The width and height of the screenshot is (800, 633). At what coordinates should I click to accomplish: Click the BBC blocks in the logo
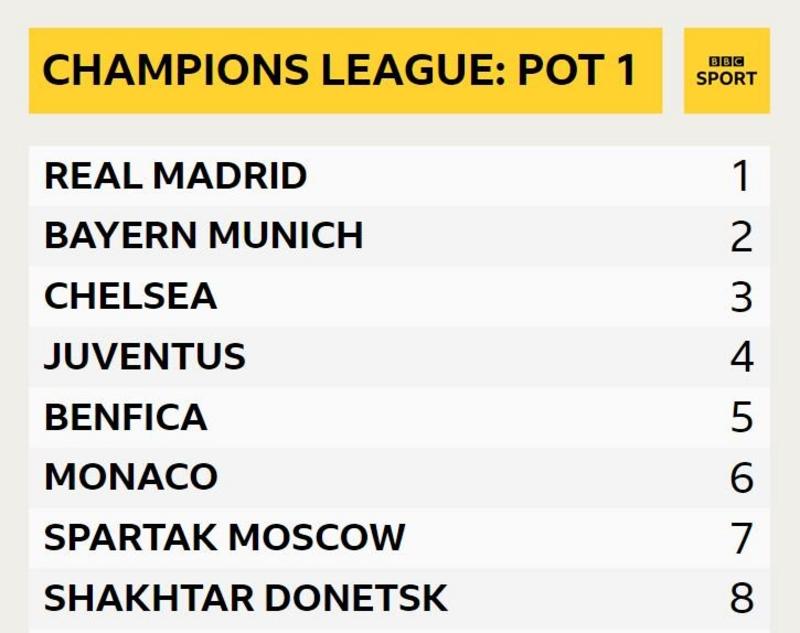[726, 62]
